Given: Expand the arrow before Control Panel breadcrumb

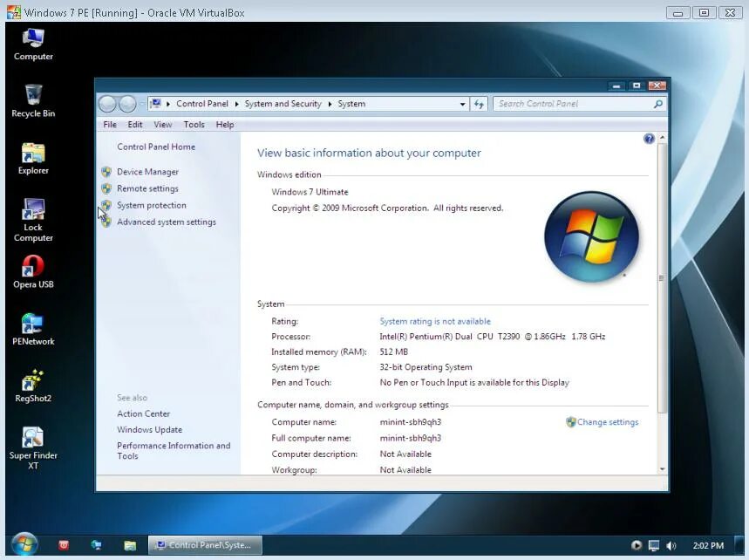Looking at the screenshot, I should tap(168, 104).
